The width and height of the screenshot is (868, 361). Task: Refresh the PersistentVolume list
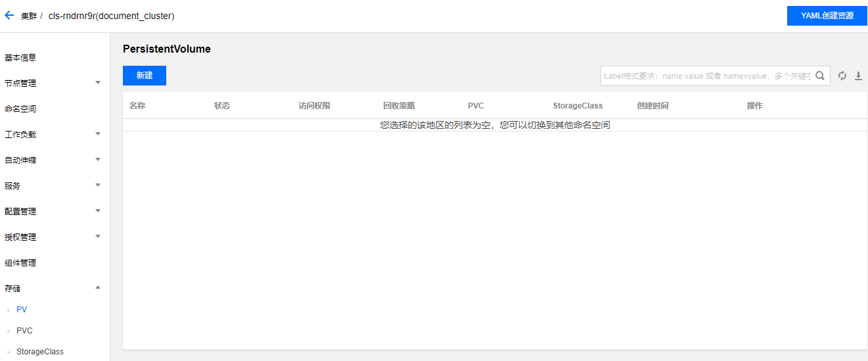click(842, 76)
